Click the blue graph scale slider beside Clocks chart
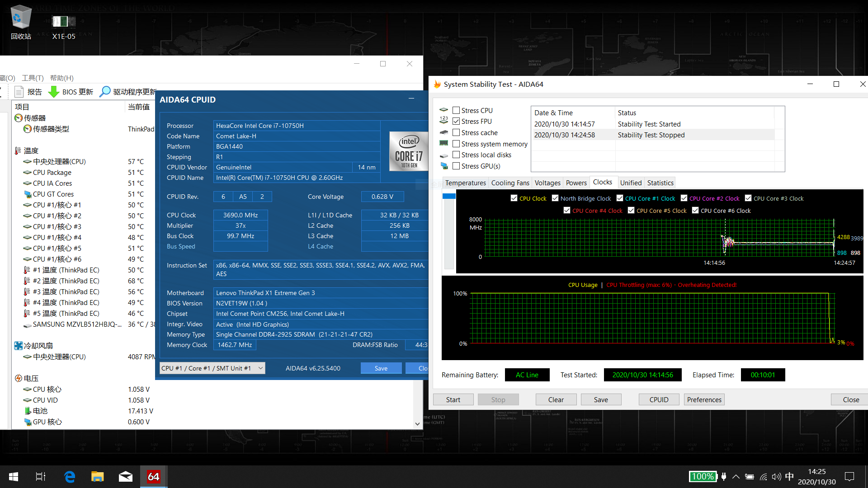 pyautogui.click(x=449, y=196)
